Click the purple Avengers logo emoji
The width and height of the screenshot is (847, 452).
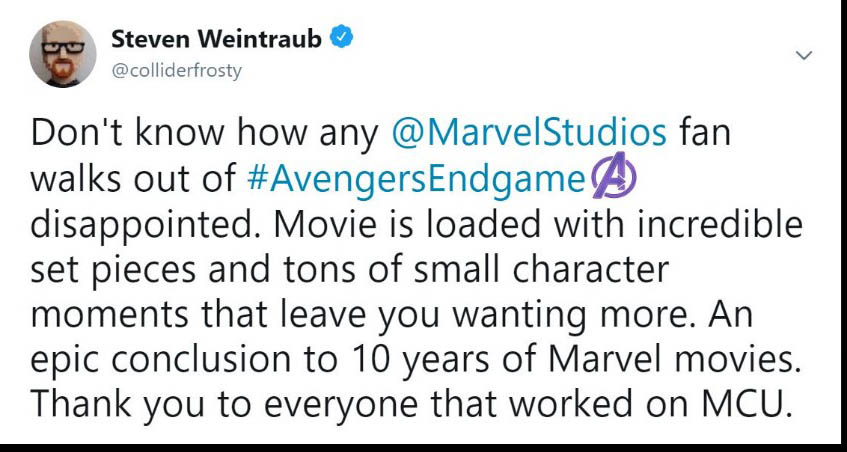tap(613, 179)
